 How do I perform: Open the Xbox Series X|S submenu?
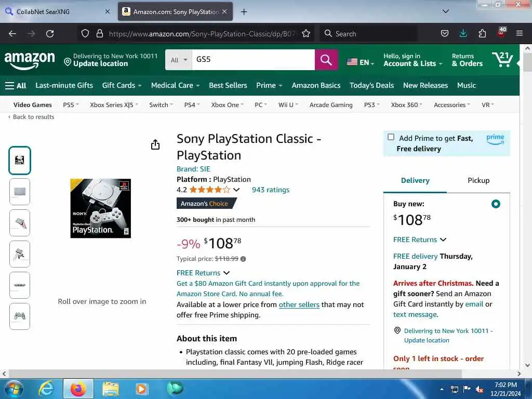pyautogui.click(x=114, y=105)
